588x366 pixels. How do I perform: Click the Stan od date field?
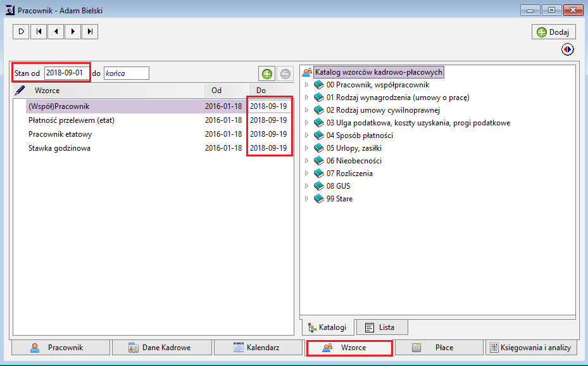66,73
